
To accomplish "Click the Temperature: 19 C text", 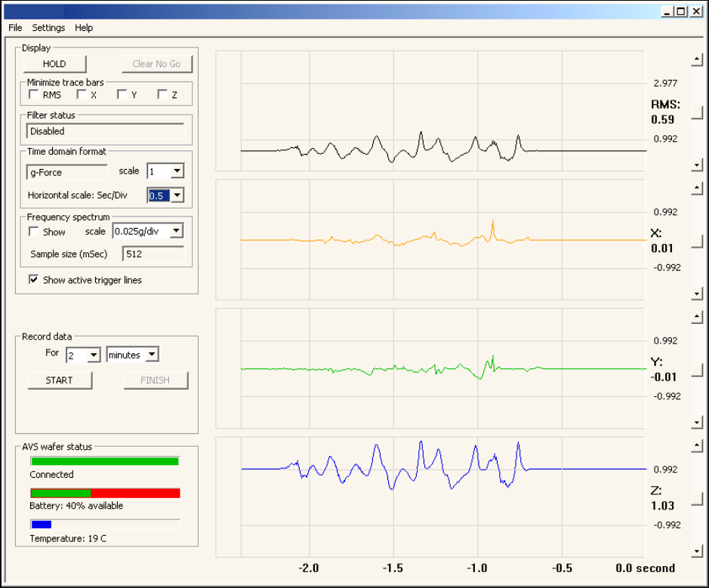I will [68, 538].
